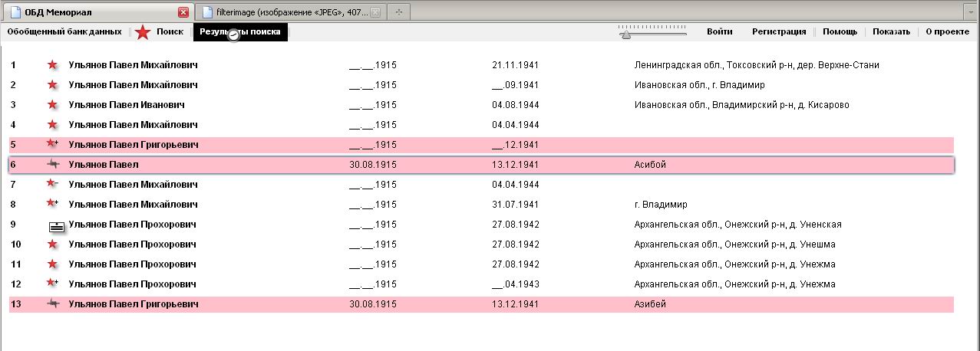Viewport: 980px width, 351px height.
Task: Click the red star icon in row 3
Action: click(52, 105)
